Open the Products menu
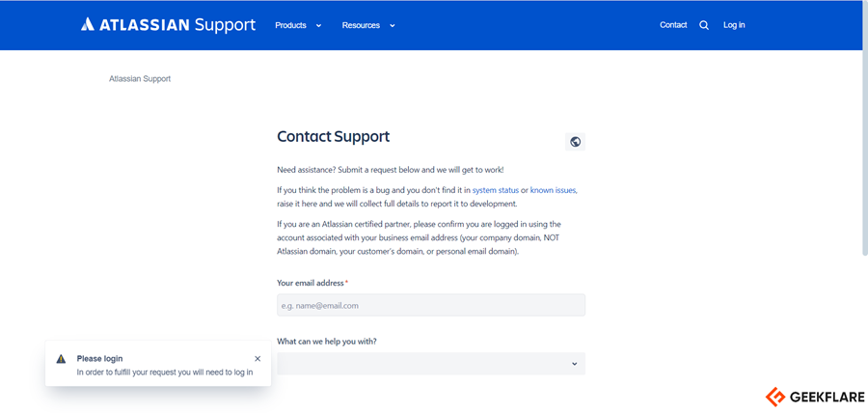The image size is (868, 413). tap(290, 25)
